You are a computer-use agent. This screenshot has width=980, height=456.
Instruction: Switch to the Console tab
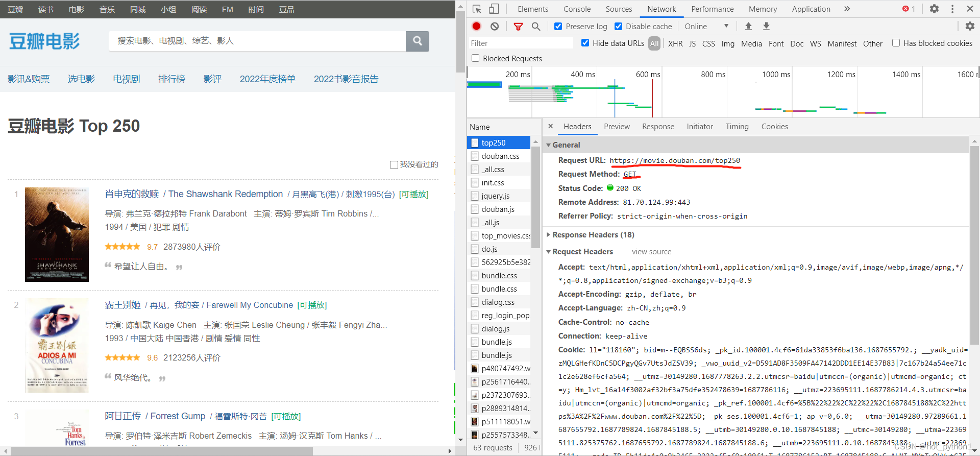(577, 9)
